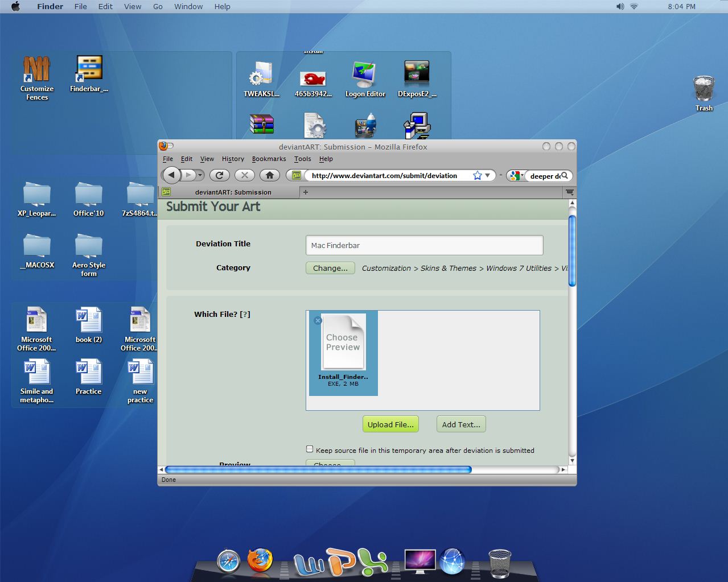Click the Upload File... button
The image size is (728, 582).
coord(390,424)
